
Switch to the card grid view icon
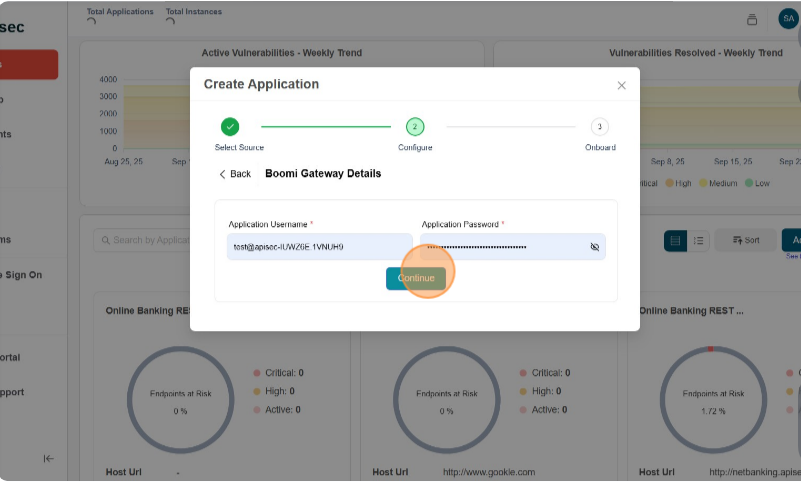pyautogui.click(x=675, y=240)
